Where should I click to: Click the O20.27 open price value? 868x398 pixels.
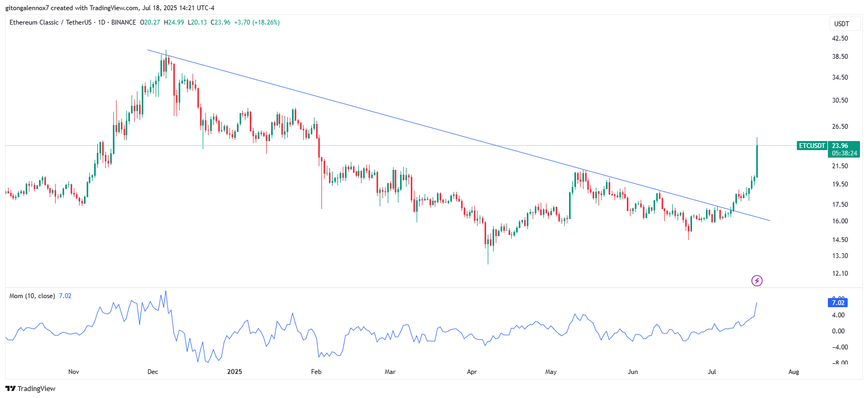tap(150, 22)
